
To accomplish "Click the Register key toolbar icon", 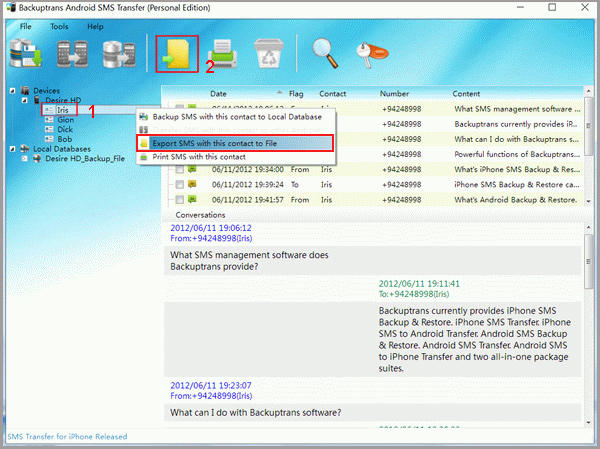I will [x=372, y=55].
